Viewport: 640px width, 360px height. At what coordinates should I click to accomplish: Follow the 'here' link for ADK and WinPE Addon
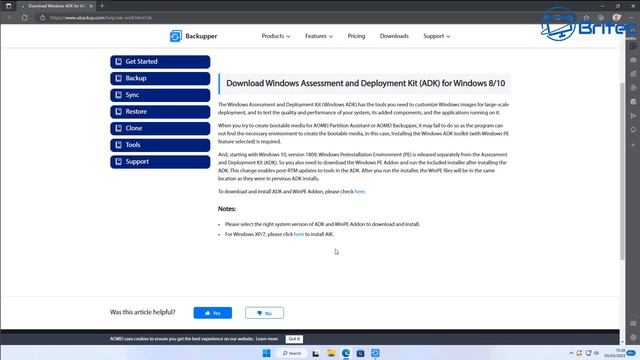tap(360, 191)
